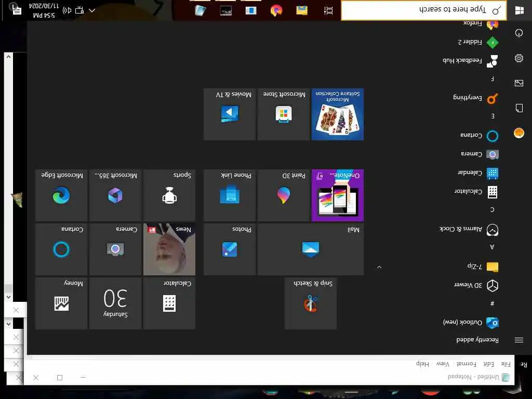Jump to apps via letter F header
532x399 pixels.
pyautogui.click(x=493, y=79)
